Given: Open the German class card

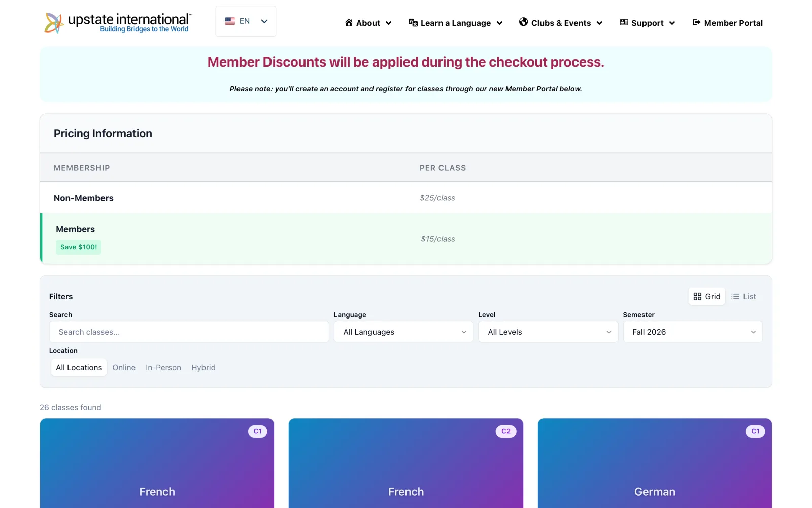Looking at the screenshot, I should 655,463.
